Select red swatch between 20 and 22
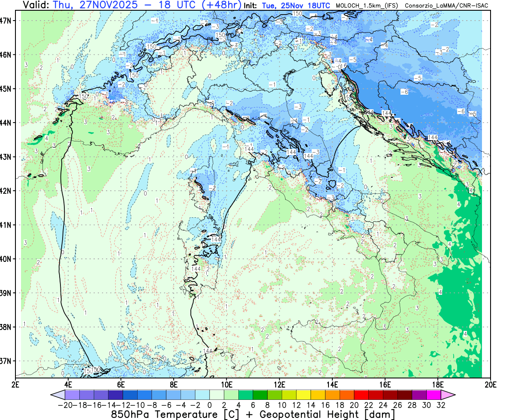The height and width of the screenshot is (420, 506). [362, 395]
